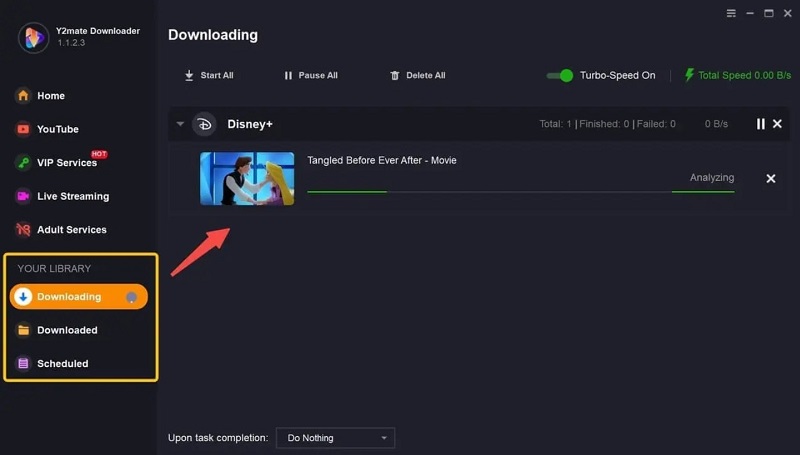Maximize the Y2mate Downloader window
Screen dimensions: 800x455
coord(768,13)
